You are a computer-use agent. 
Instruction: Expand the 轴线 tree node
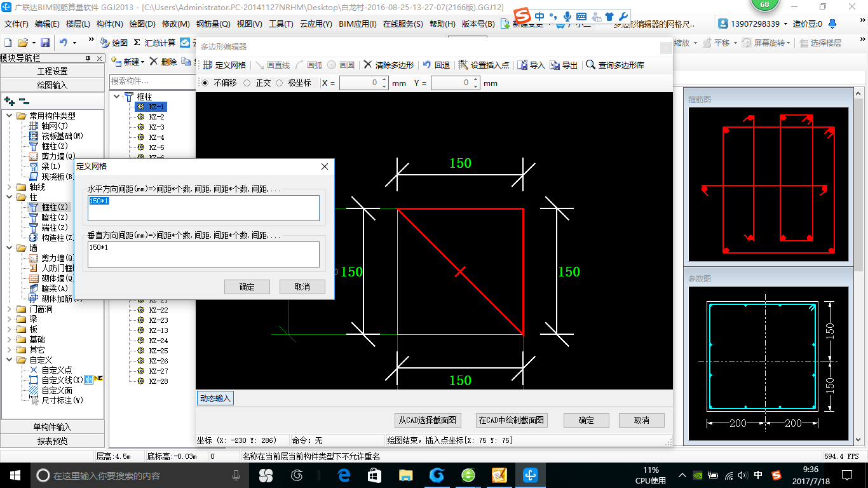[10, 187]
